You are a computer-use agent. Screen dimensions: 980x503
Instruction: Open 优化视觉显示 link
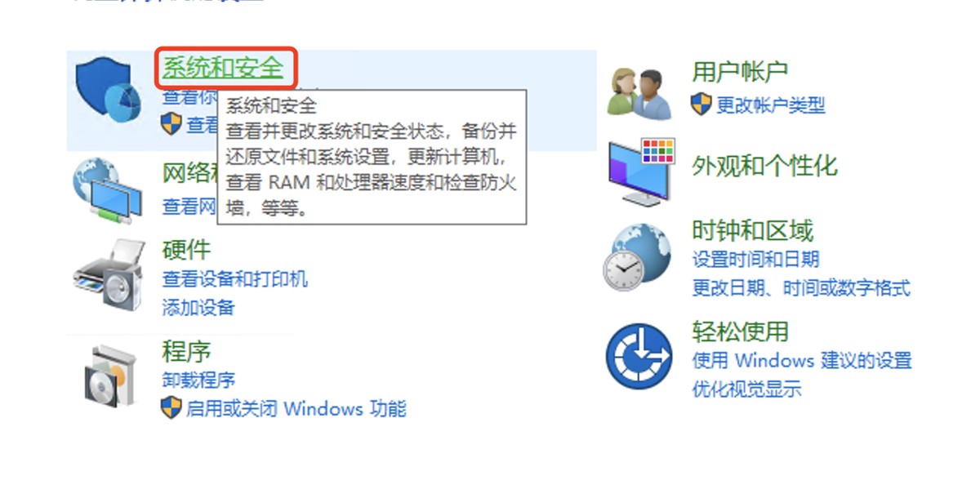point(747,389)
